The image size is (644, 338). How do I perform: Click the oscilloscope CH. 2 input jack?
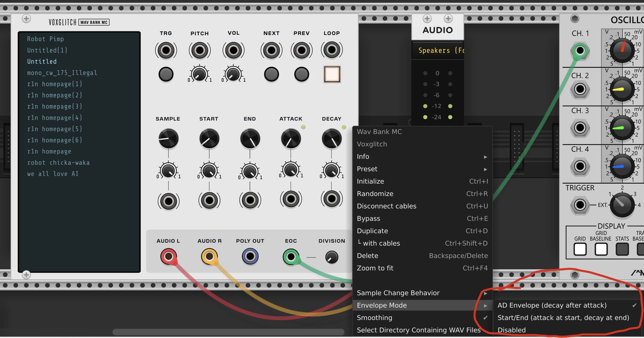point(580,89)
